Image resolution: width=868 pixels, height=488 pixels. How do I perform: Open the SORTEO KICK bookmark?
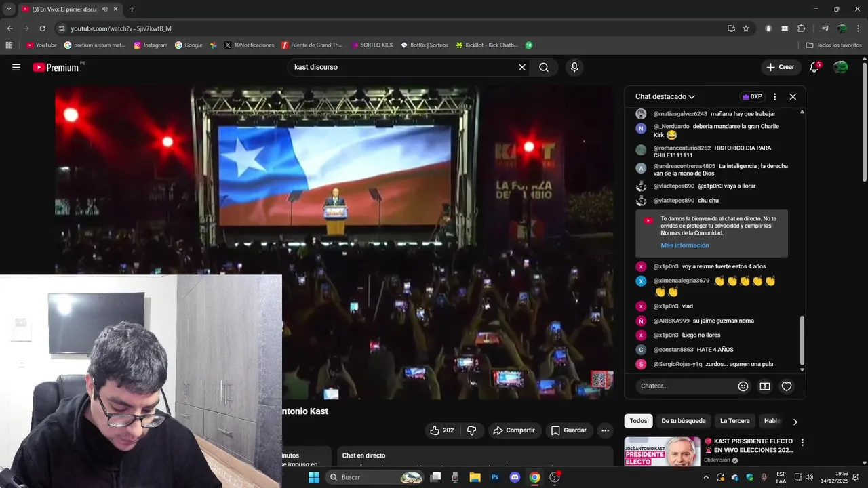pos(372,45)
